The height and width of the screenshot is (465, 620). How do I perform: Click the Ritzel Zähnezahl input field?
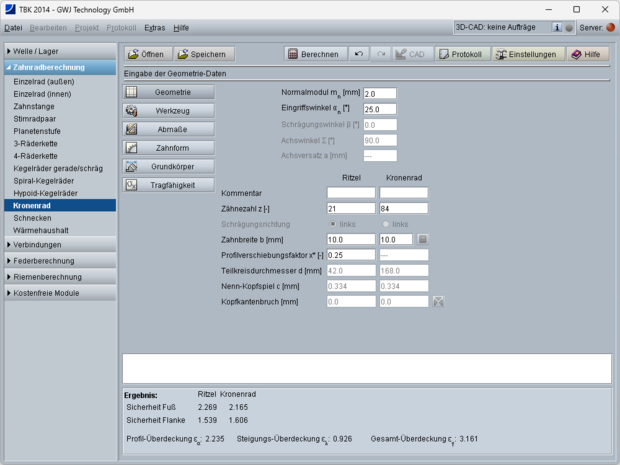350,208
